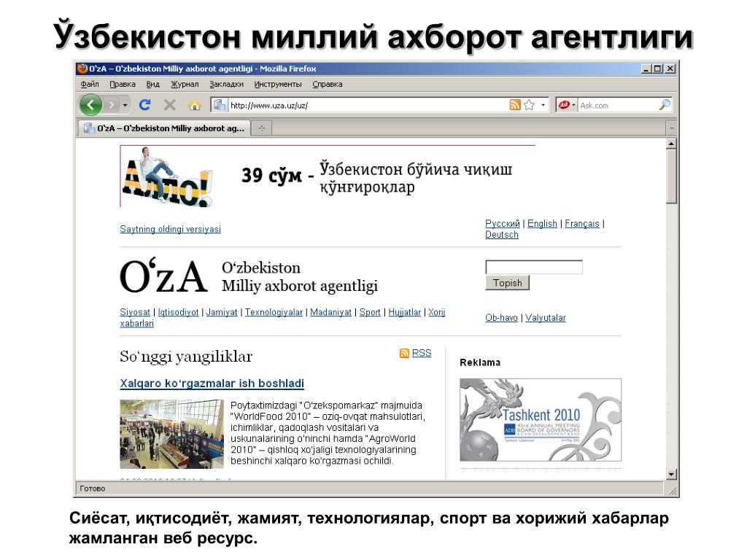Click the scrollbar down arrow
Screen dimensions: 747x560
click(671, 474)
